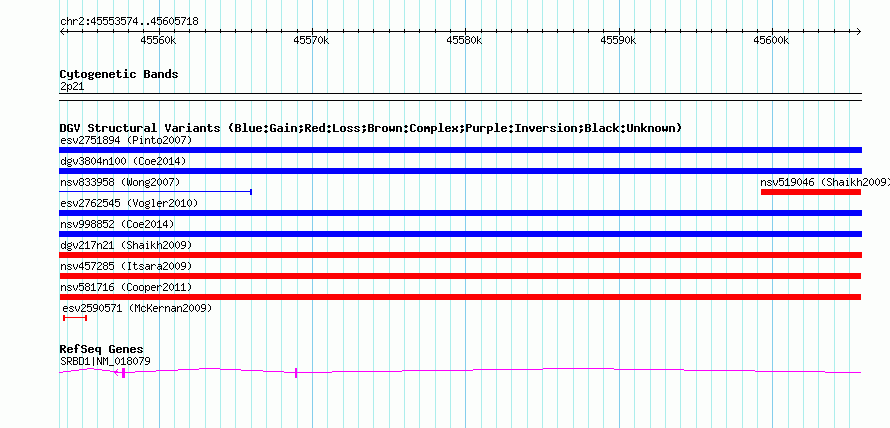Select the short red nsv519046 loss bar
This screenshot has width=890, height=428.
(x=811, y=192)
